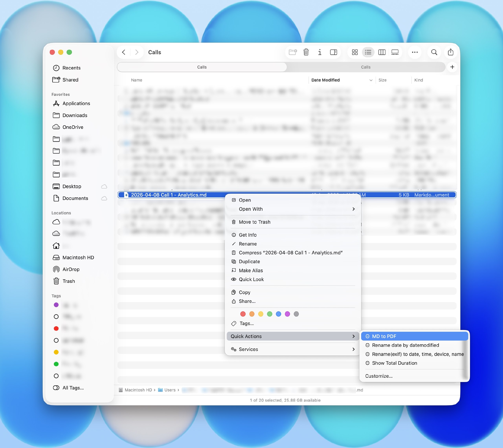Add a new tab with plus button

tap(452, 67)
